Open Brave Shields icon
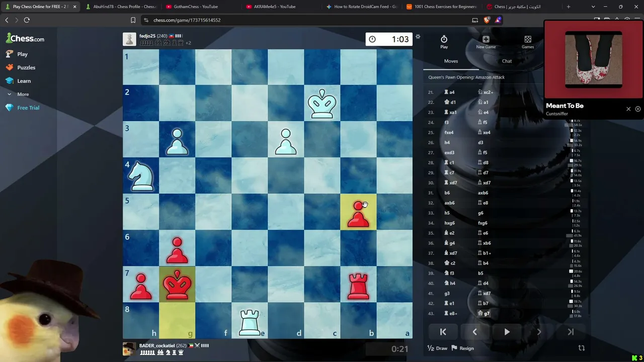This screenshot has height=362, width=644. tap(487, 20)
